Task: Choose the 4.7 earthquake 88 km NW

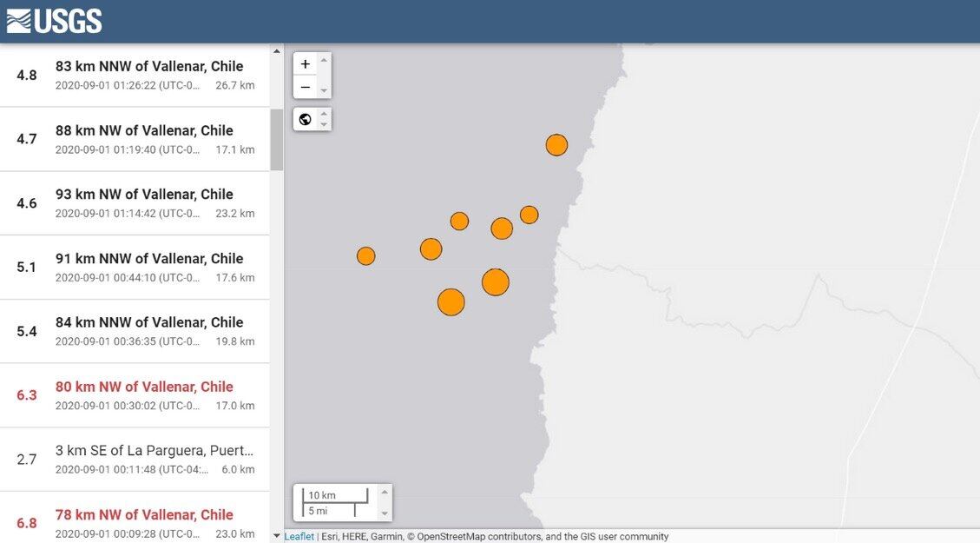Action: click(144, 130)
